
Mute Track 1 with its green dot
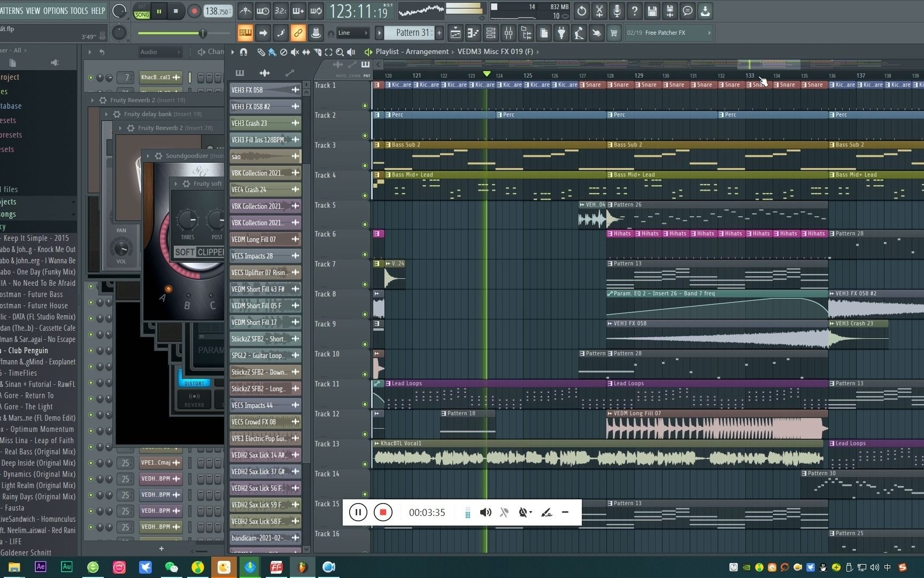coord(365,105)
